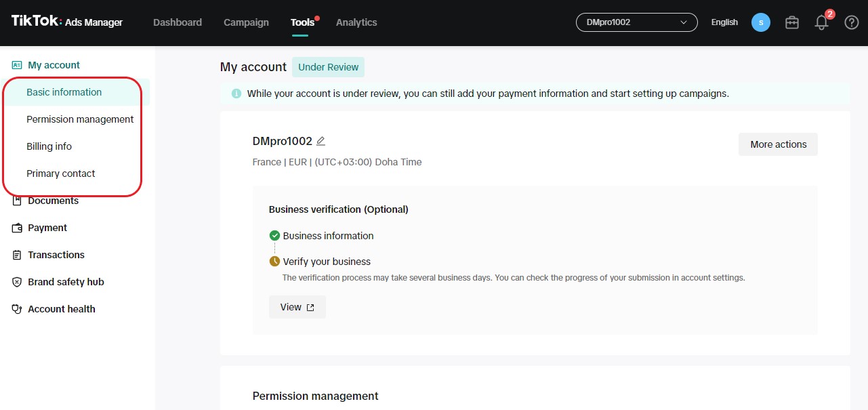Viewport: 868px width, 410px height.
Task: Switch to the Analytics tab
Action: click(356, 22)
